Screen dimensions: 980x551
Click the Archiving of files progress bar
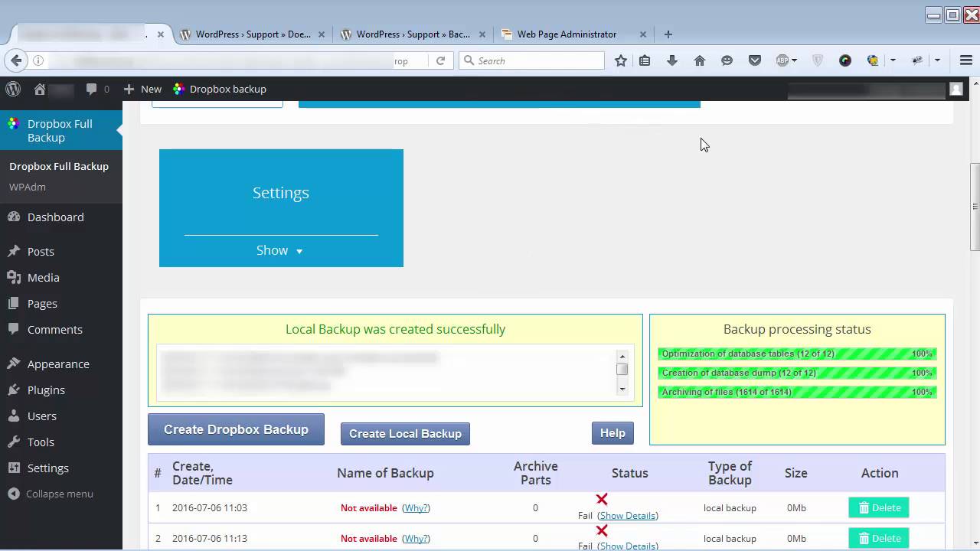pos(797,392)
